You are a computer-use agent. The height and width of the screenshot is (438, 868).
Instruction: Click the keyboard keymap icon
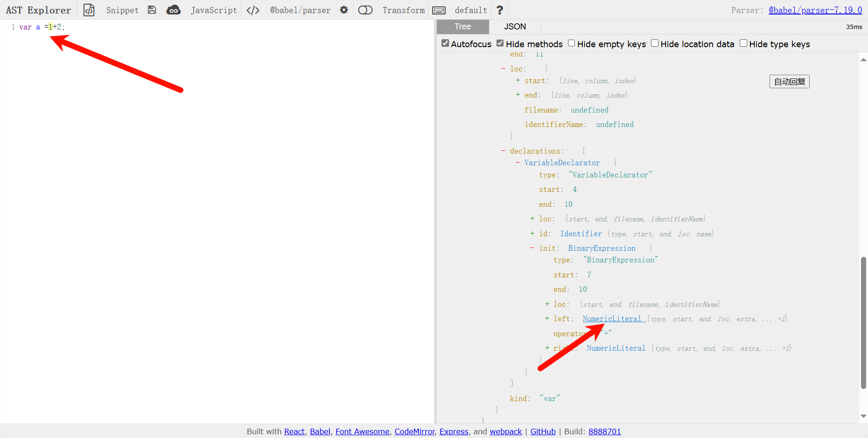[439, 10]
